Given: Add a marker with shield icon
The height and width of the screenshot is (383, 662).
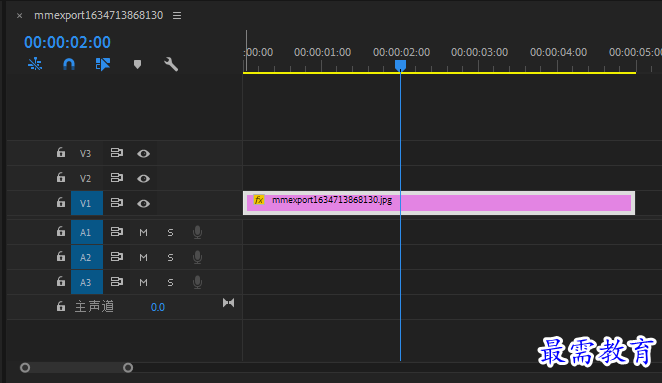Looking at the screenshot, I should pos(137,64).
